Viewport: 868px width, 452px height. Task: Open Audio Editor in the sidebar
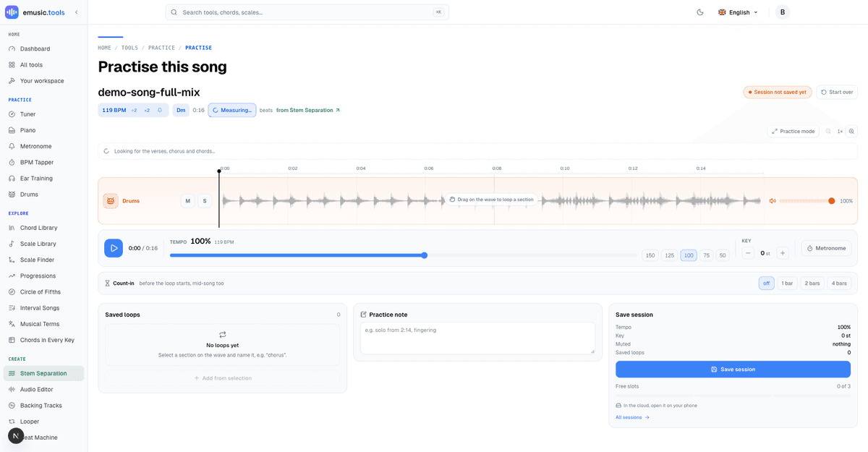tap(43, 389)
